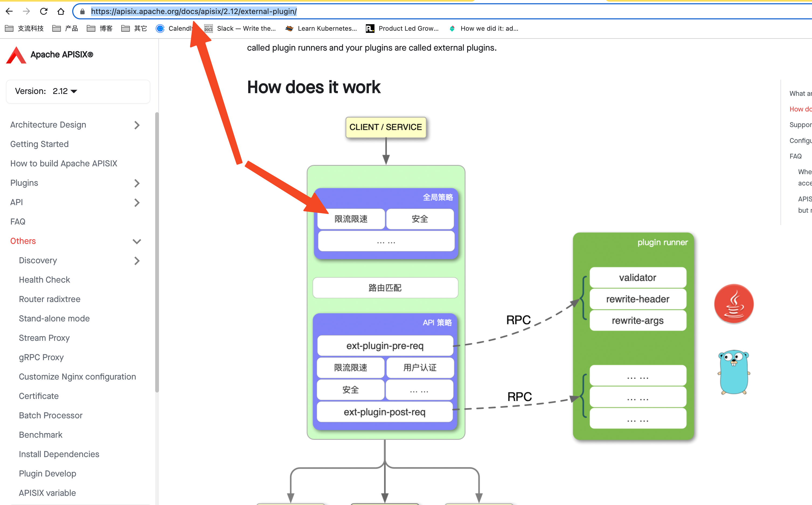
Task: Go to the browser home icon
Action: [x=61, y=11]
